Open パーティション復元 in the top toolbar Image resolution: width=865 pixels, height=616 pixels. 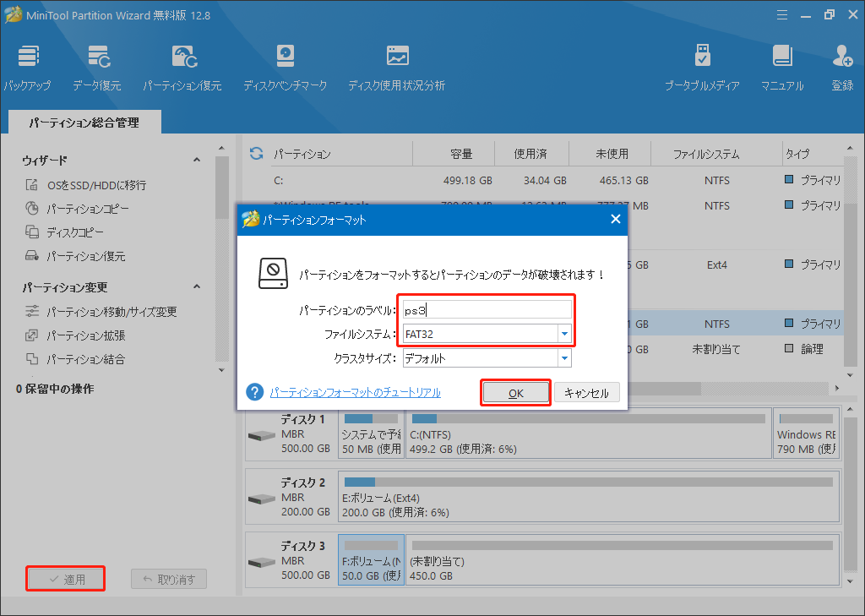(182, 68)
